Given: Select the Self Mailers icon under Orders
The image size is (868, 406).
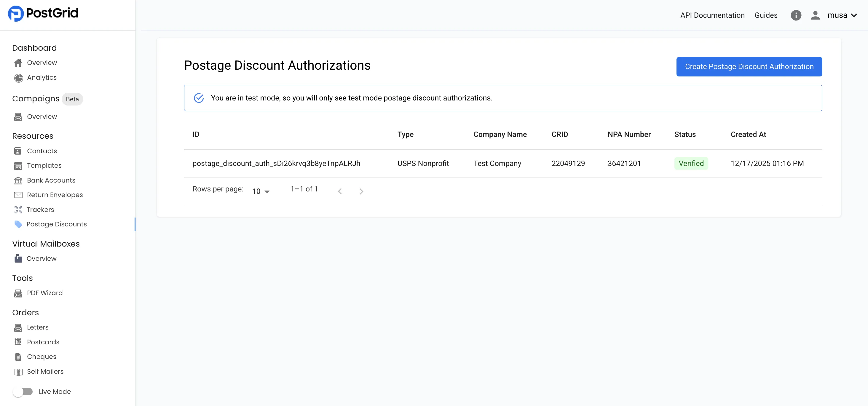Looking at the screenshot, I should coord(19,372).
